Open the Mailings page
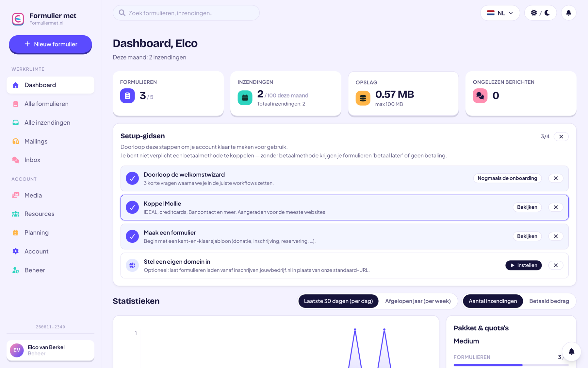 50,141
